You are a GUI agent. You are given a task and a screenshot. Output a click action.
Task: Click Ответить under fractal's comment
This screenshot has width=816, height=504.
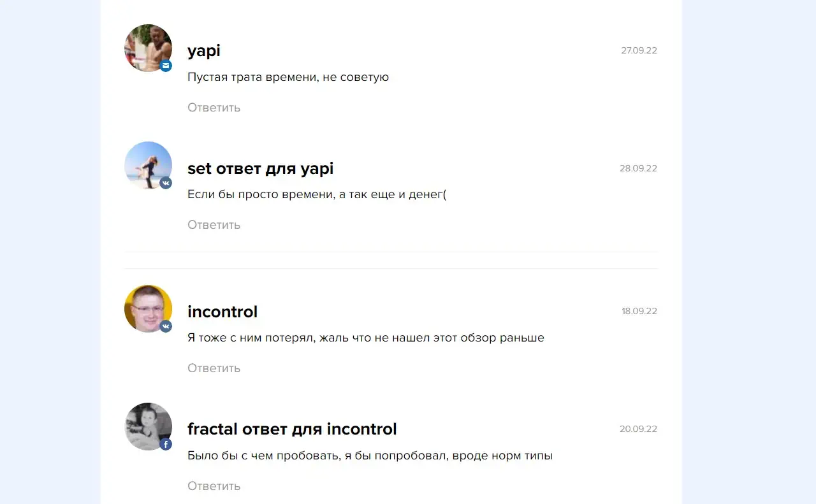[x=214, y=486]
